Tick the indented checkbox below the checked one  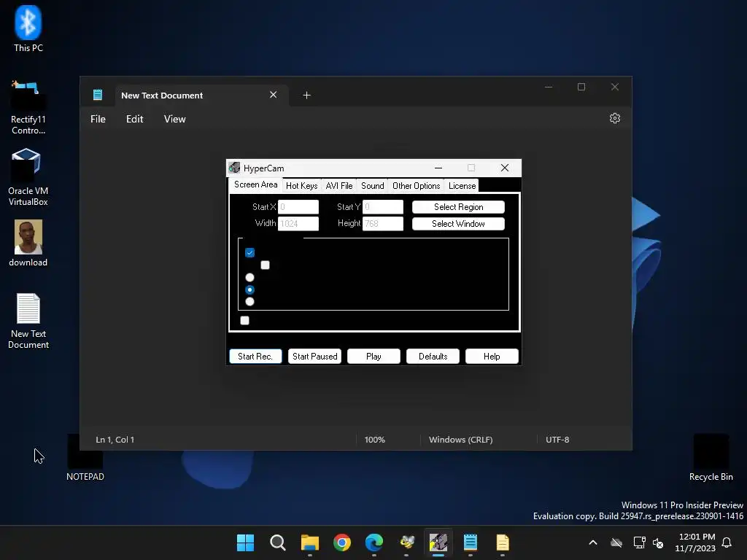[x=266, y=265]
